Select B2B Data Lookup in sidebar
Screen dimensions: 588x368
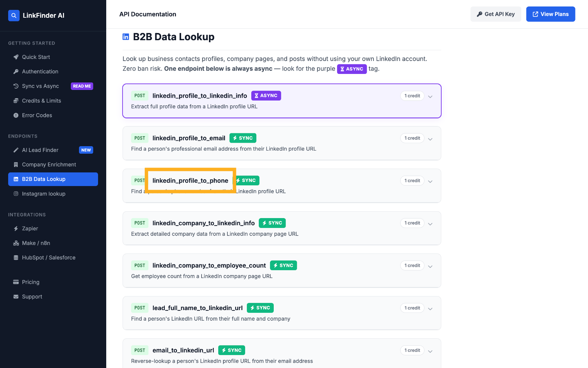[x=53, y=179]
